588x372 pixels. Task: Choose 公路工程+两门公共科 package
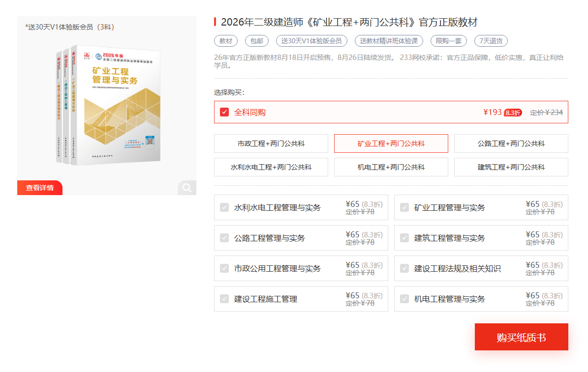click(x=511, y=143)
